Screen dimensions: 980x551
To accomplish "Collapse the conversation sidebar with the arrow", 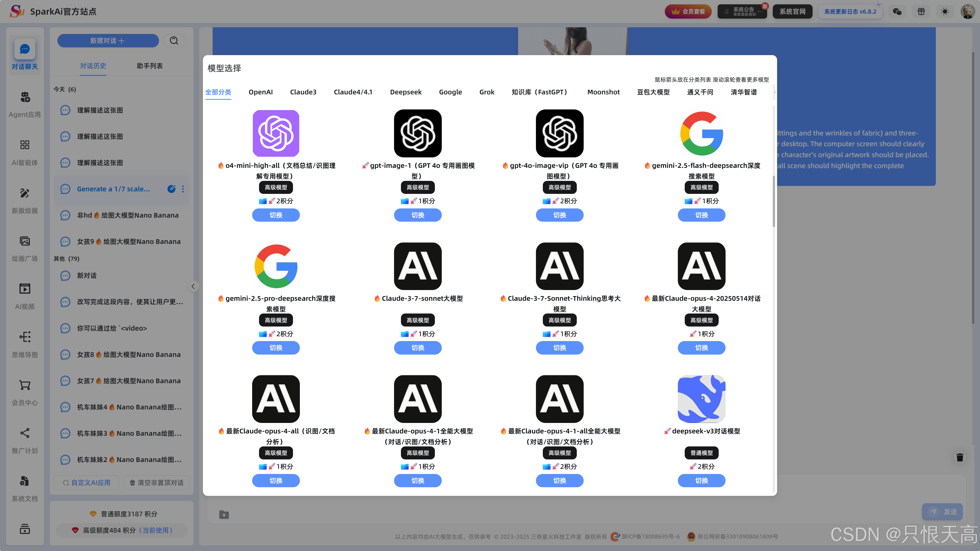I will click(193, 286).
